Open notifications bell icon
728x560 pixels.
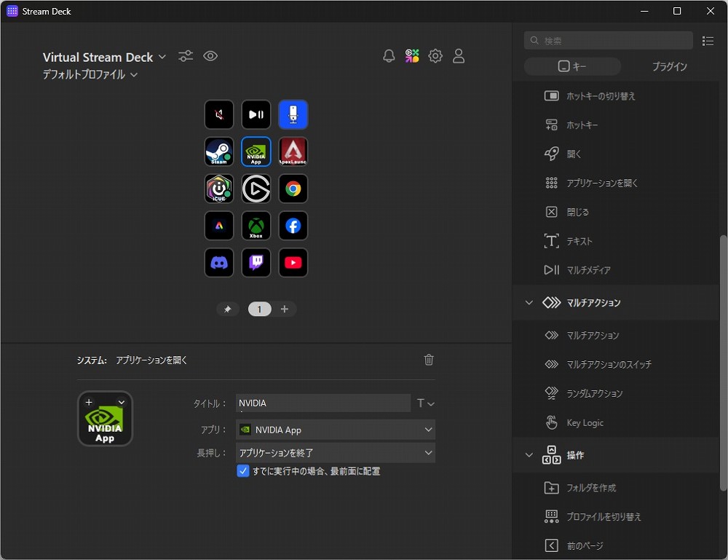[389, 56]
